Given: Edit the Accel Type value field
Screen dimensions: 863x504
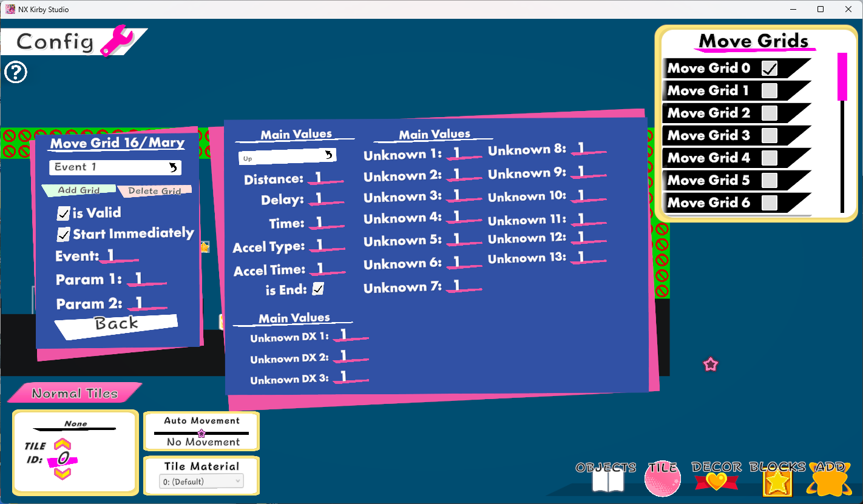Looking at the screenshot, I should coord(327,246).
